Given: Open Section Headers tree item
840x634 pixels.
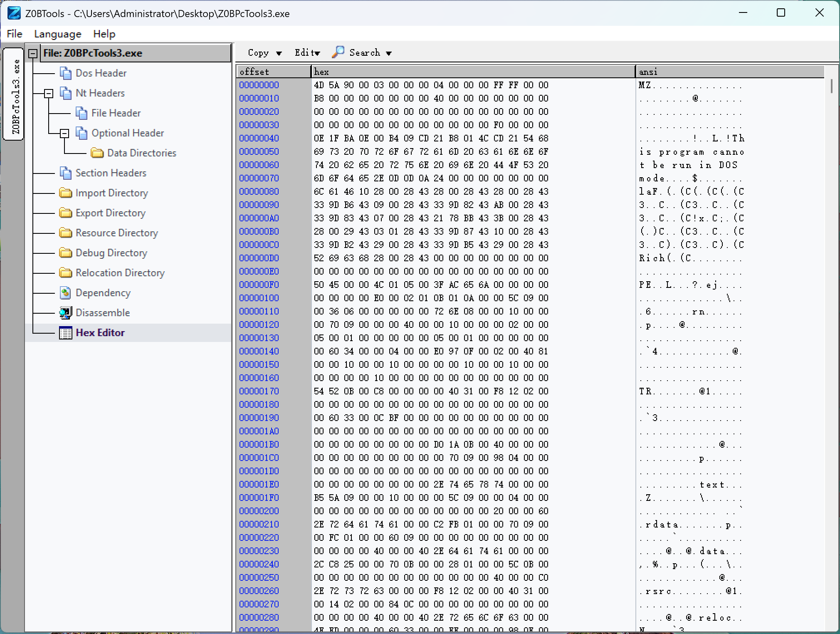Looking at the screenshot, I should (x=111, y=173).
